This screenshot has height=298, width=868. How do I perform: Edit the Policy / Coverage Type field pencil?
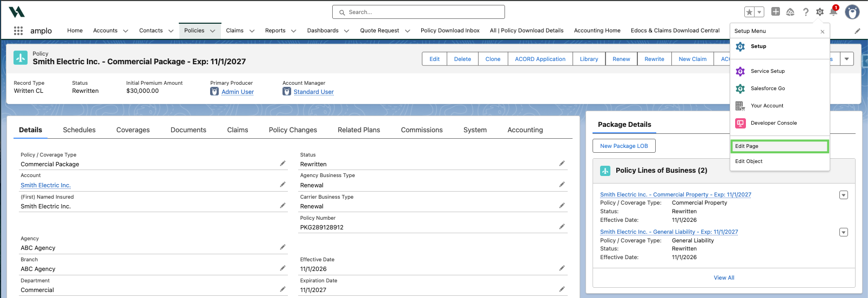[x=282, y=163]
